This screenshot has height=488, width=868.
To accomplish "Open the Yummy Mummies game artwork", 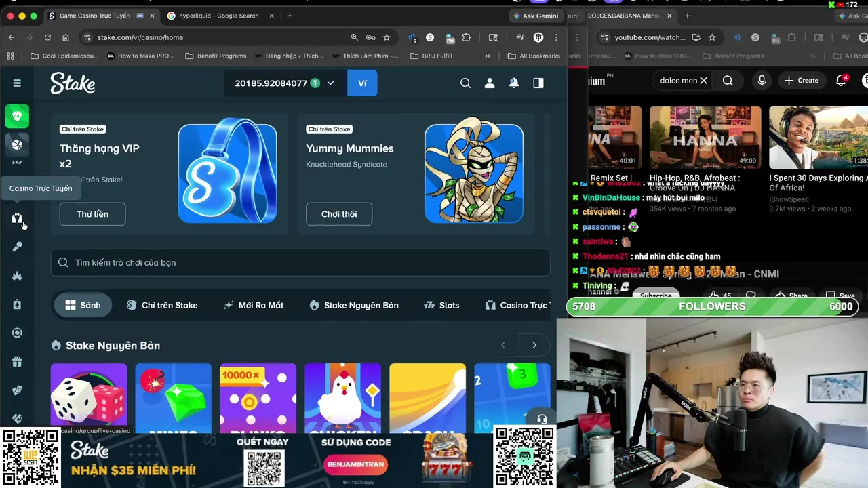I will tap(474, 171).
